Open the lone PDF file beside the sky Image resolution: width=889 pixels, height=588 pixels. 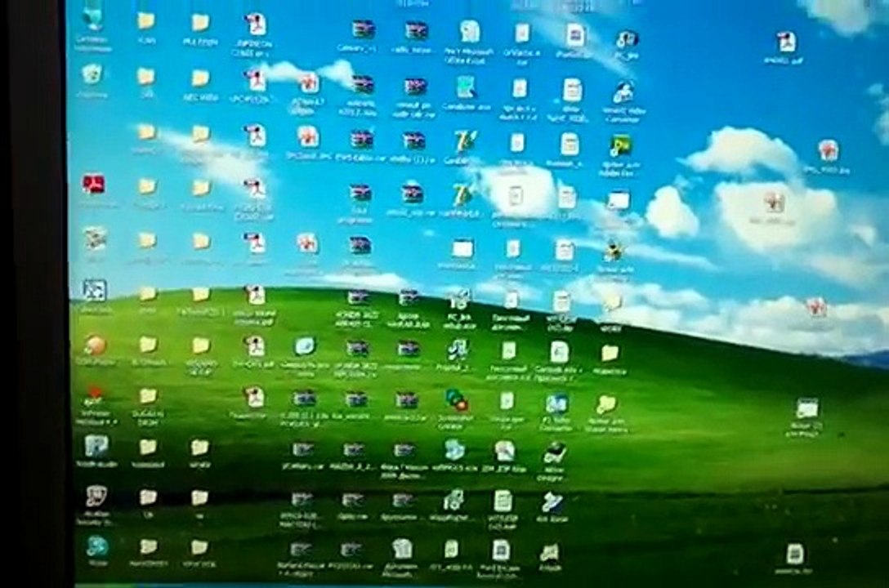(786, 42)
